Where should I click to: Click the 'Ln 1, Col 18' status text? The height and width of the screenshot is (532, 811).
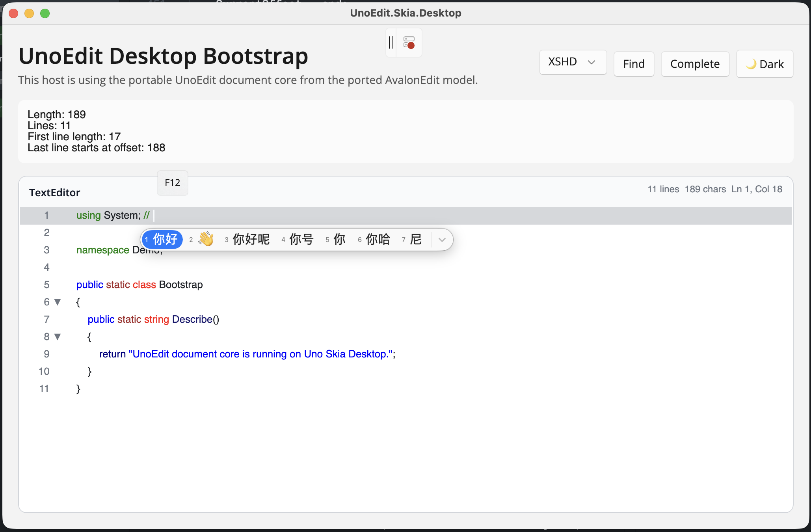click(x=757, y=189)
